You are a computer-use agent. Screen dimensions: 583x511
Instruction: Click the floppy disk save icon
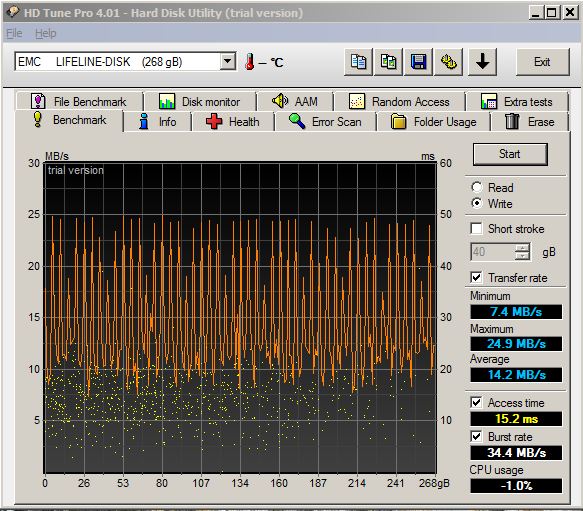418,62
